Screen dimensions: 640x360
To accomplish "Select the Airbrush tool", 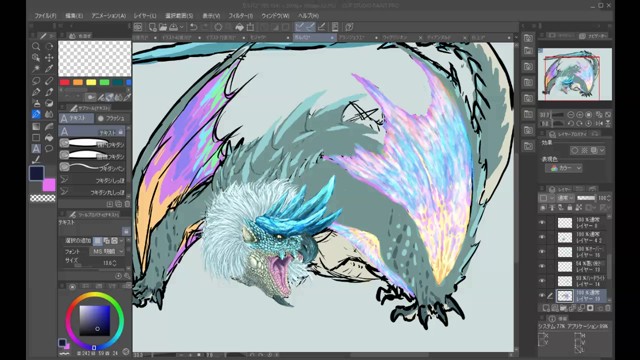I will (x=36, y=103).
